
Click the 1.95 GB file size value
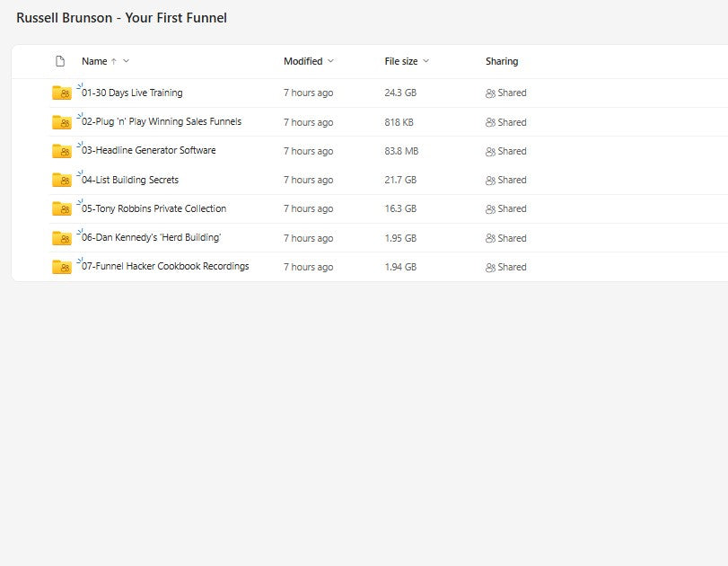point(400,238)
